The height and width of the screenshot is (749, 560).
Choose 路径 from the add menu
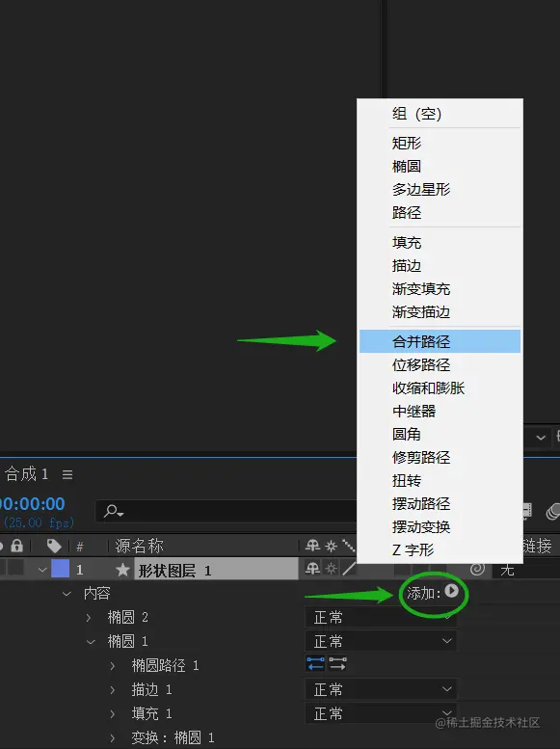point(440,212)
